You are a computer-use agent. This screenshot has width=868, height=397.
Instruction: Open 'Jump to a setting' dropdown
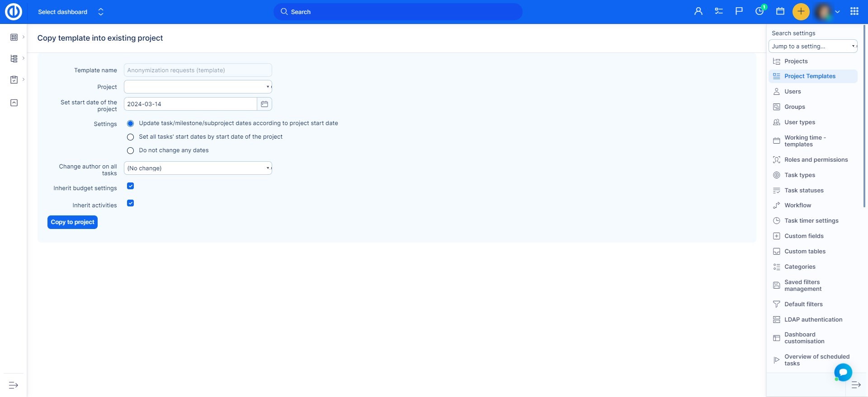click(812, 47)
